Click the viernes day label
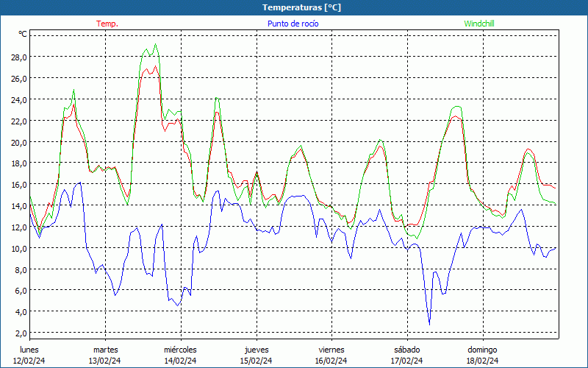This screenshot has width=588, height=368. coord(331,350)
